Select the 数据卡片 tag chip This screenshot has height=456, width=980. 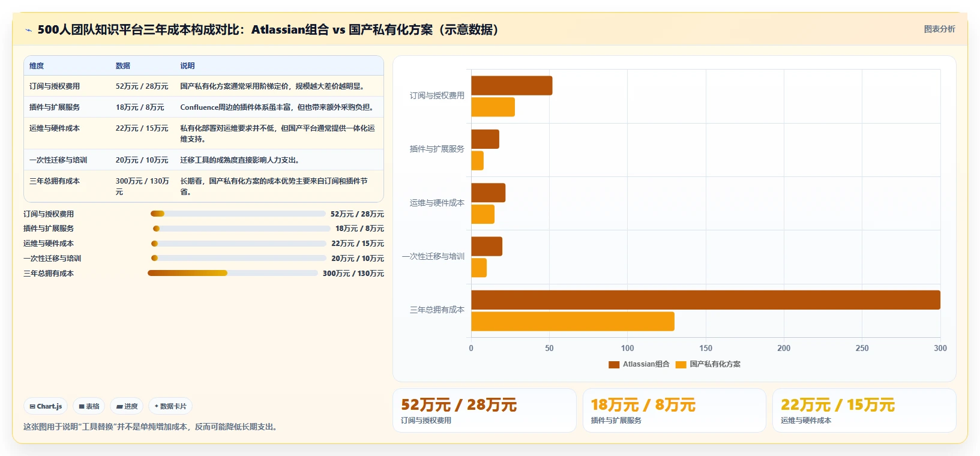click(170, 406)
